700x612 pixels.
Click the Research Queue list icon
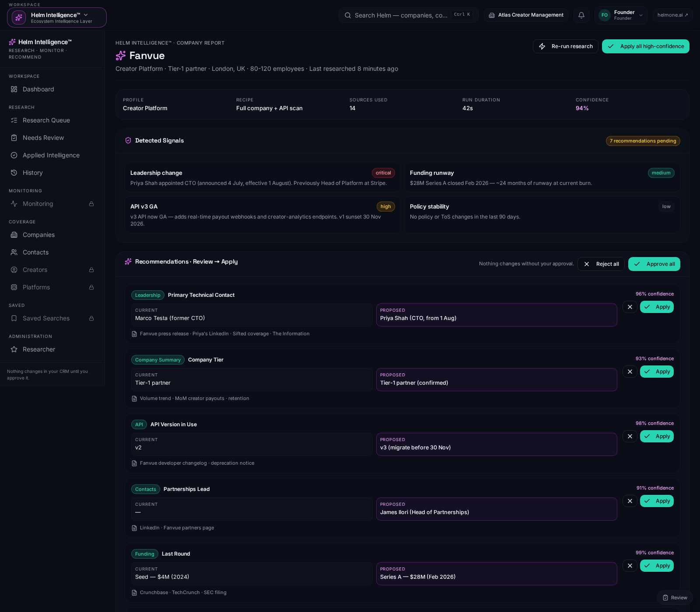coord(14,120)
